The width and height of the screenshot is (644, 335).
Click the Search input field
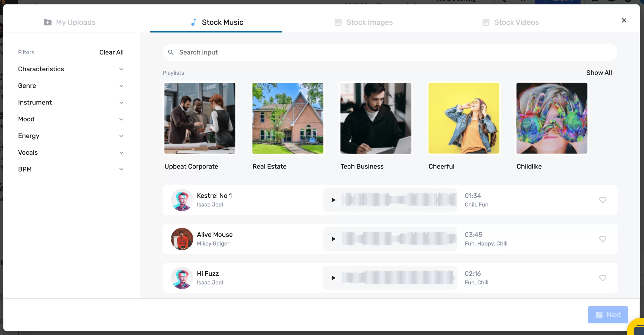[x=390, y=52]
